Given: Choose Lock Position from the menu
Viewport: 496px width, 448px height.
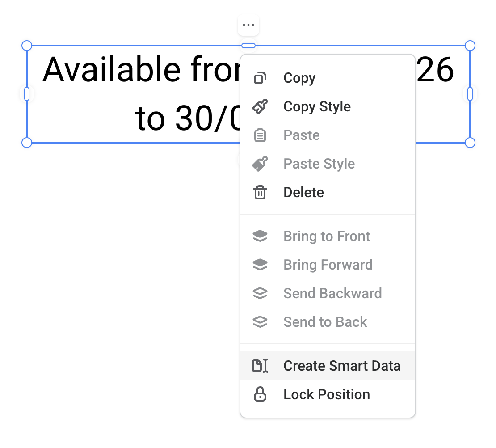Looking at the screenshot, I should pyautogui.click(x=328, y=394).
